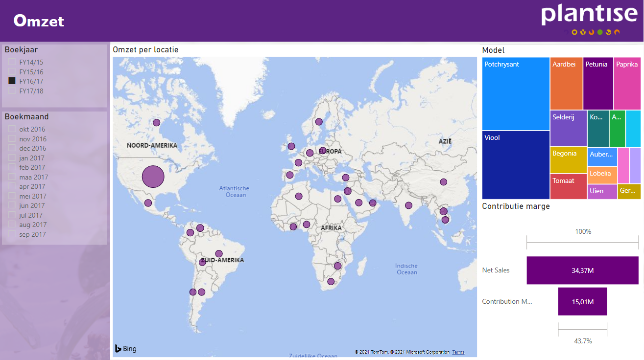Select the Uien treemap tile

click(x=602, y=192)
